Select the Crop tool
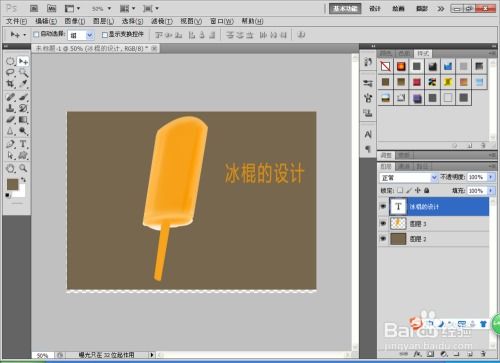 (10, 83)
